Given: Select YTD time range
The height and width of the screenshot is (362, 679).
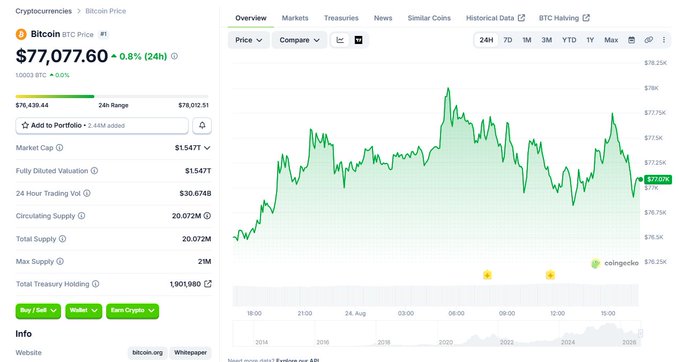Looking at the screenshot, I should (x=569, y=40).
